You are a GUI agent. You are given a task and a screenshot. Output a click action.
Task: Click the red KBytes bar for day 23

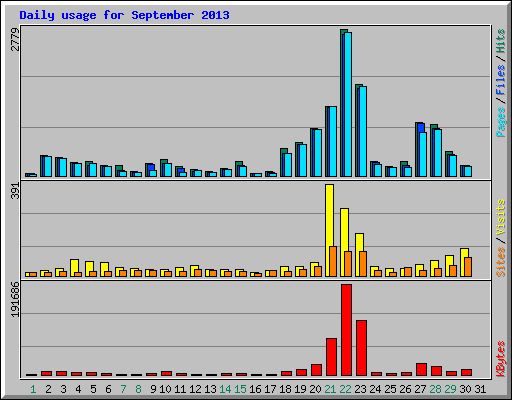pos(361,348)
